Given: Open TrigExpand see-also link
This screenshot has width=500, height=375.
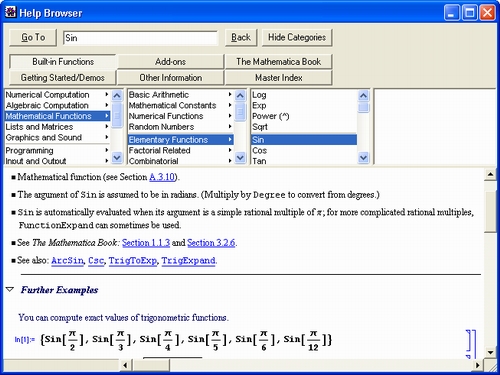Looking at the screenshot, I should click(x=189, y=260).
